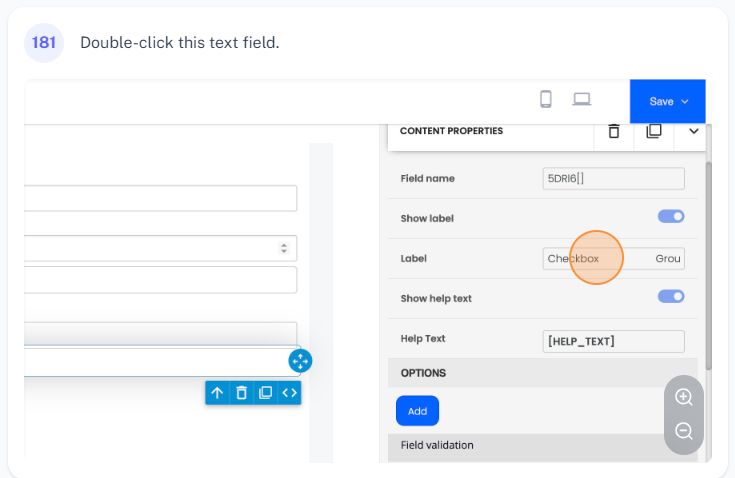Click the properties panel vertical scrollbar
Image resolution: width=735 pixels, height=478 pixels.
pyautogui.click(x=709, y=260)
